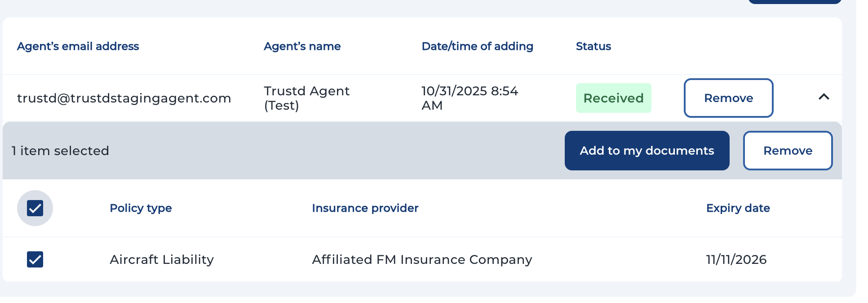
Task: Toggle the select-all policies checkbox
Action: coord(35,208)
